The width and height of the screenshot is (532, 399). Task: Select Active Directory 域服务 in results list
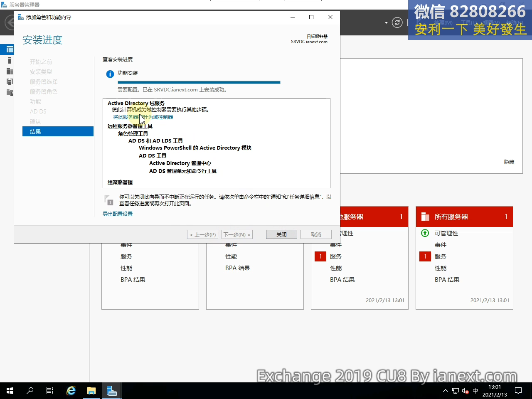click(x=136, y=103)
